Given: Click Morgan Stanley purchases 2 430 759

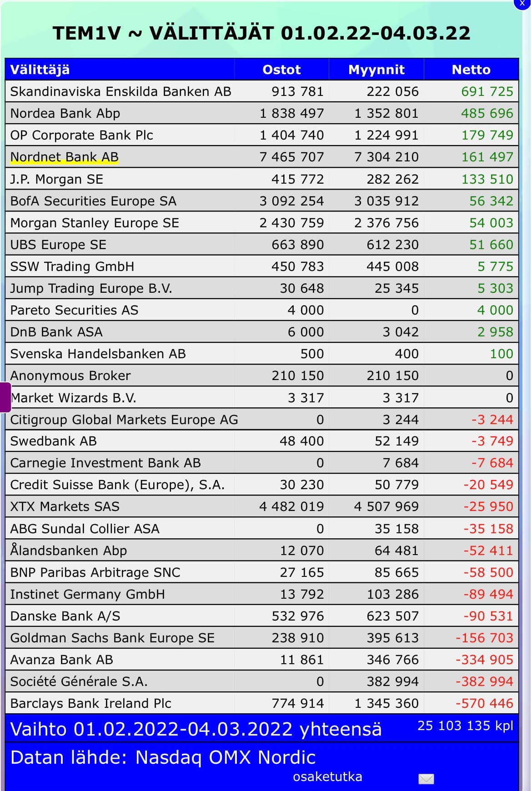Looking at the screenshot, I should tap(291, 223).
